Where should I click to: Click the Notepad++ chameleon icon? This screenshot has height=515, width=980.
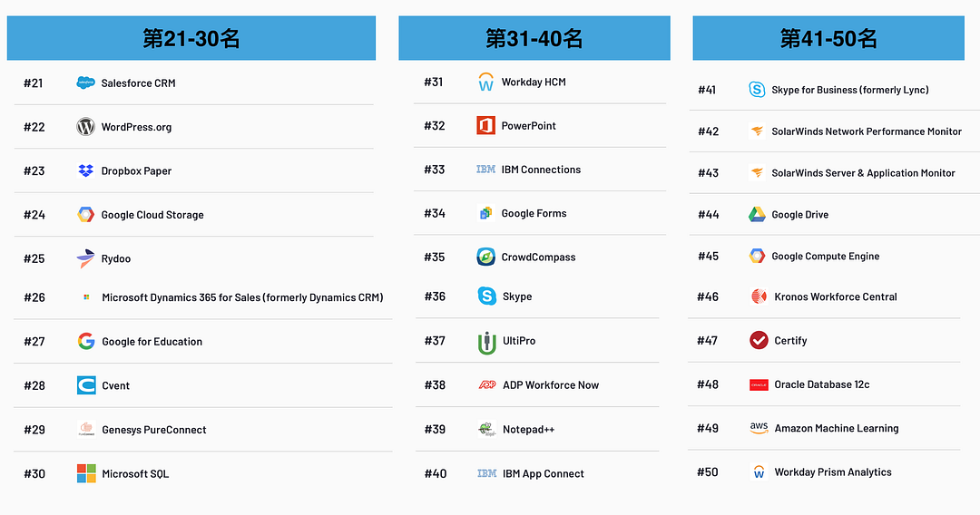(487, 429)
